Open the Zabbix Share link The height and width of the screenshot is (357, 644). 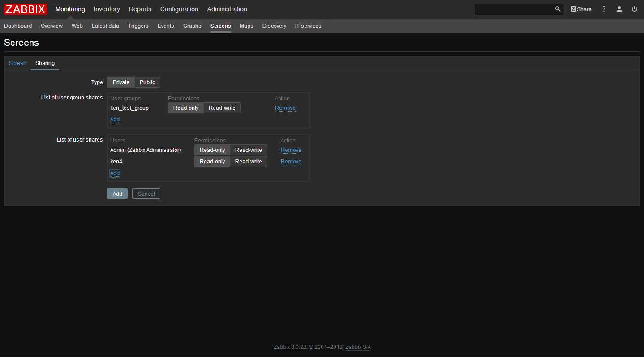(581, 9)
